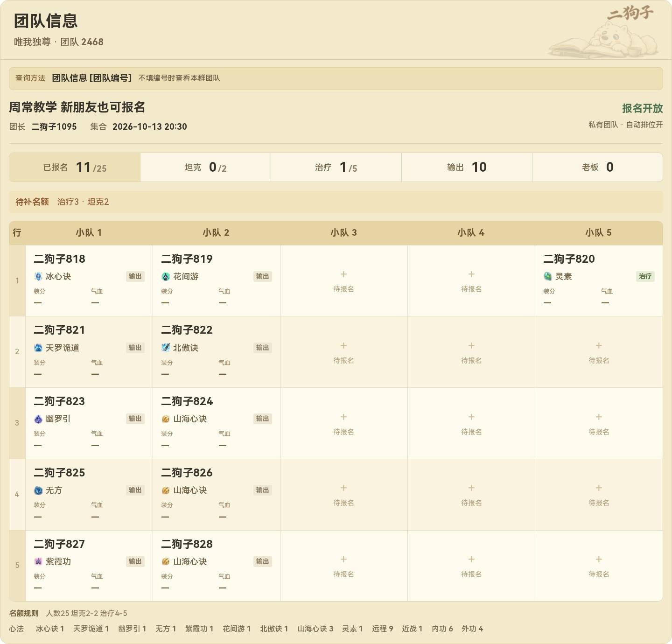Click the 幽罗引 icon under 二狗子823

tap(38, 419)
